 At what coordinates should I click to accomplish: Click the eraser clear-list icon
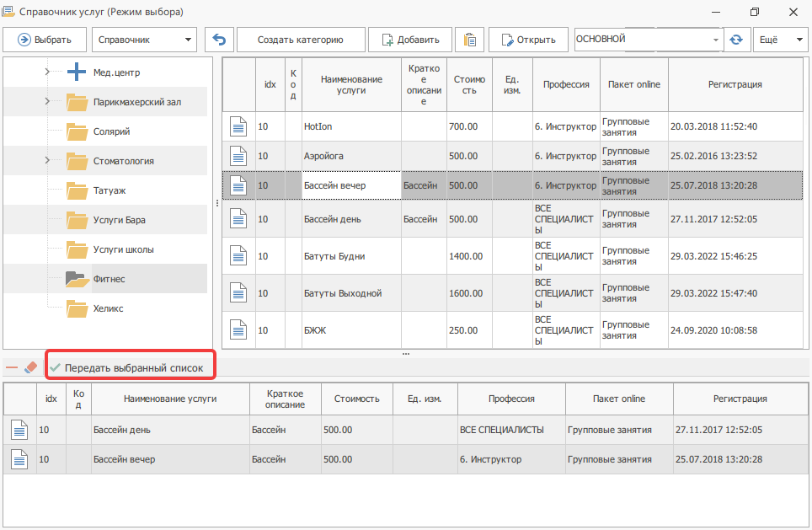31,367
